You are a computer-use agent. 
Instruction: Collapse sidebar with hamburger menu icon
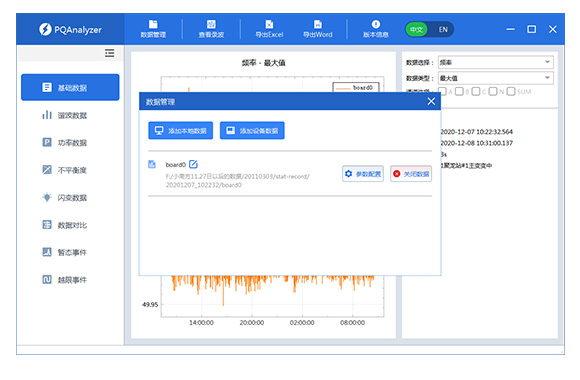pos(109,53)
